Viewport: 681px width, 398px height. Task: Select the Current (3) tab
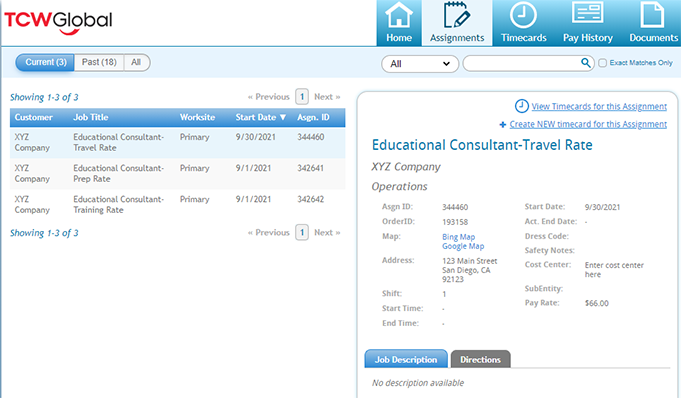45,62
